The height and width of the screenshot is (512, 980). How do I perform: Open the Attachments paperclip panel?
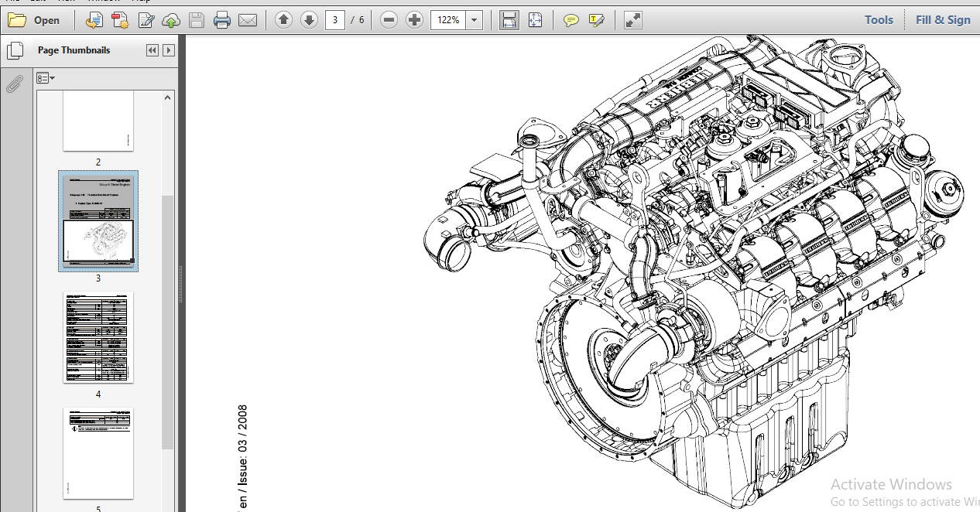[x=14, y=84]
